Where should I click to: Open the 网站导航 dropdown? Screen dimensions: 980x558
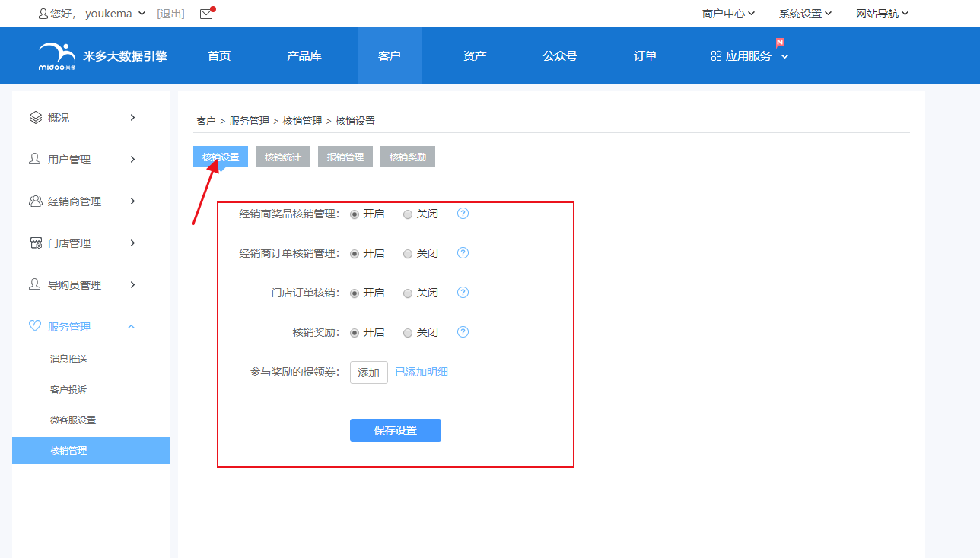[883, 14]
